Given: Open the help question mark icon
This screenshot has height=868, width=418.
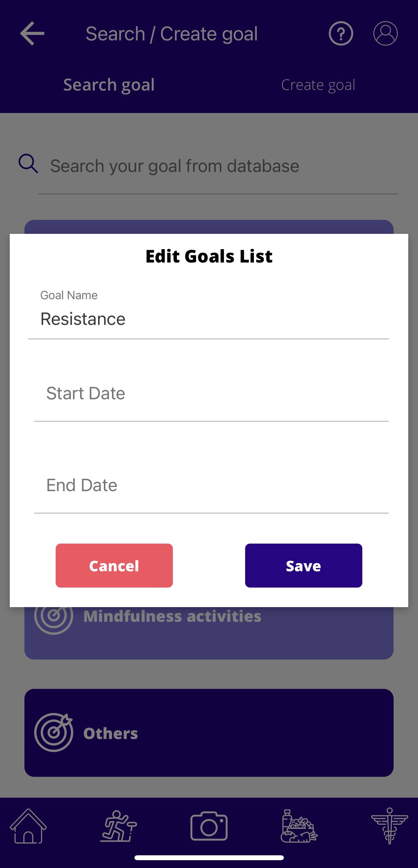Looking at the screenshot, I should point(341,33).
